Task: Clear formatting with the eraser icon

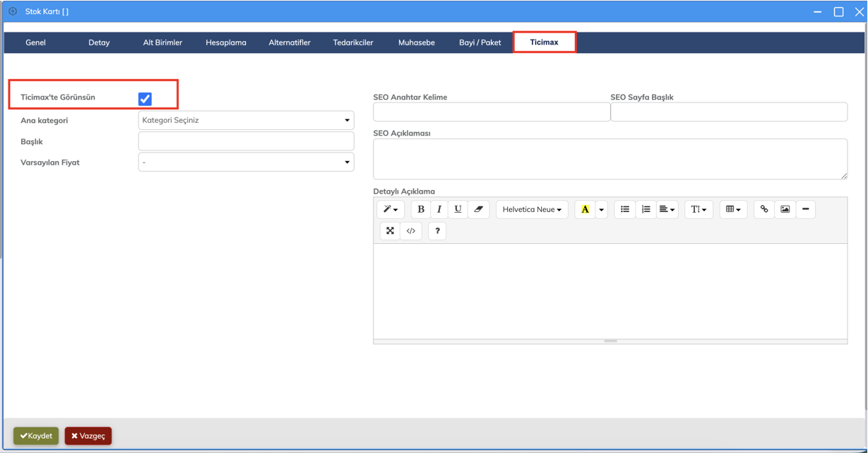Action: pyautogui.click(x=478, y=209)
